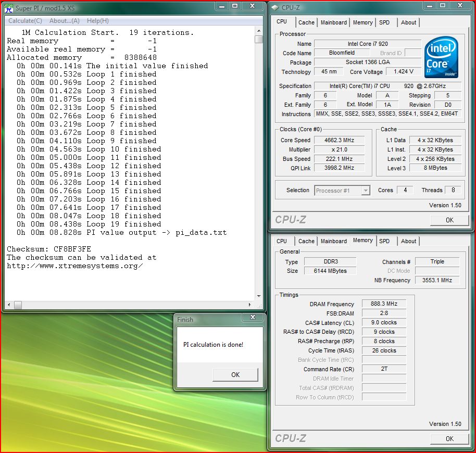The width and height of the screenshot is (476, 453).
Task: Minimize the Super PI window
Action: [x=222, y=6]
